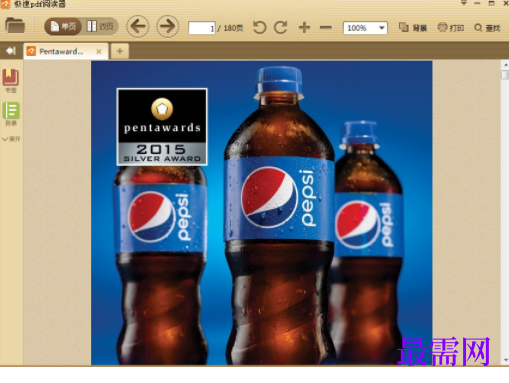Zoom in with the plus icon
Image resolution: width=509 pixels, height=383 pixels.
(x=304, y=27)
